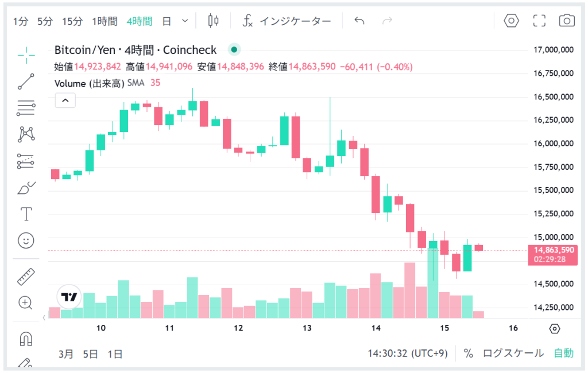Open the emoji icons tool

click(x=26, y=240)
